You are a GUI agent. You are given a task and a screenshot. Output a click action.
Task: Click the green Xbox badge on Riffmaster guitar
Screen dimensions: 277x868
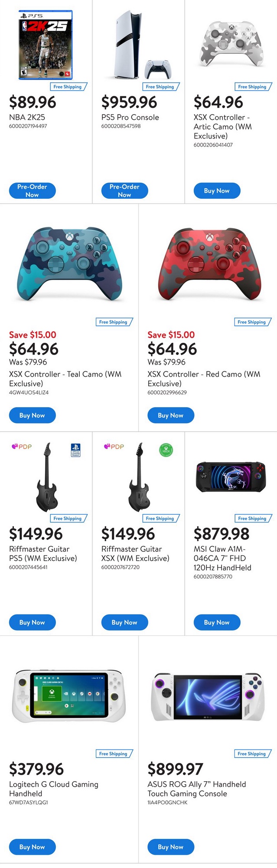point(166,450)
